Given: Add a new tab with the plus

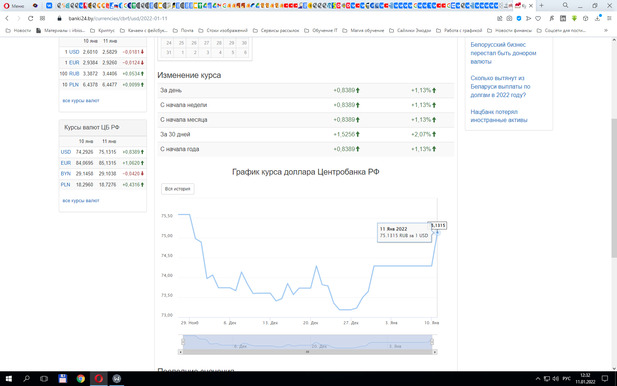Looking at the screenshot, I should coord(541,6).
